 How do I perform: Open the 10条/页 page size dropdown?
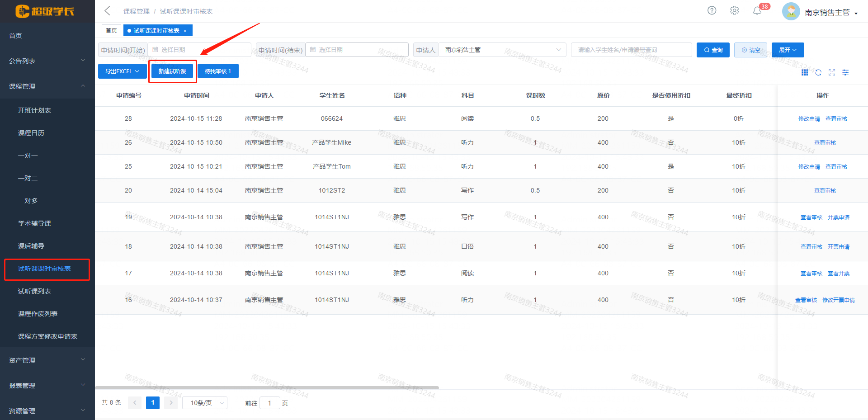pyautogui.click(x=205, y=403)
